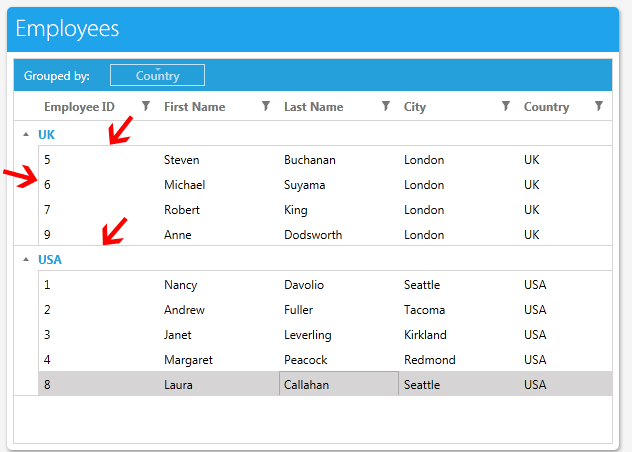This screenshot has height=452, width=632.
Task: Click the Callahan last name cell
Action: click(306, 385)
